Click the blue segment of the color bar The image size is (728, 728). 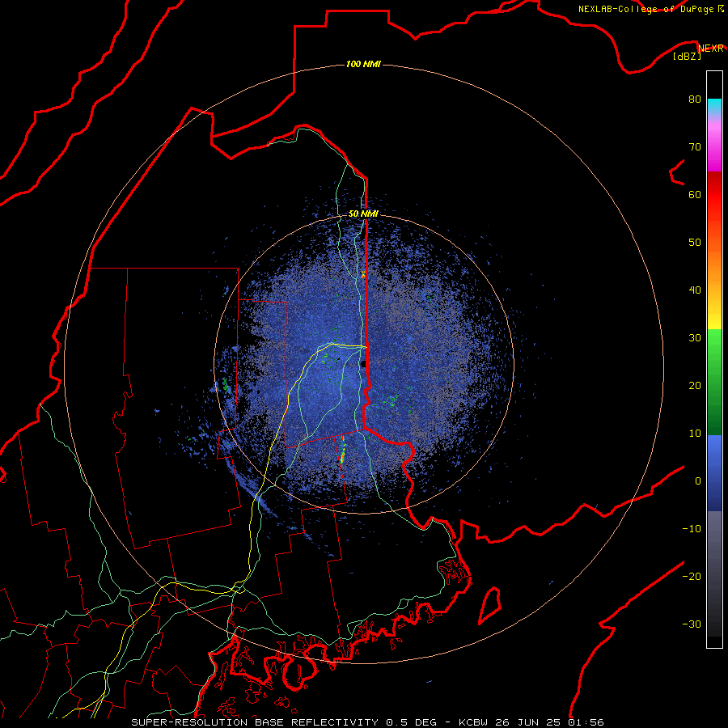714,472
